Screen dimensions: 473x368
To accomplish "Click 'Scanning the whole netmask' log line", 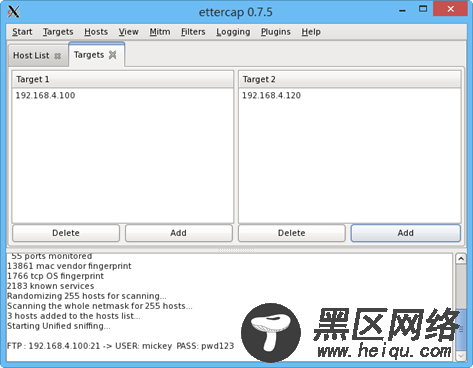I will tap(100, 306).
